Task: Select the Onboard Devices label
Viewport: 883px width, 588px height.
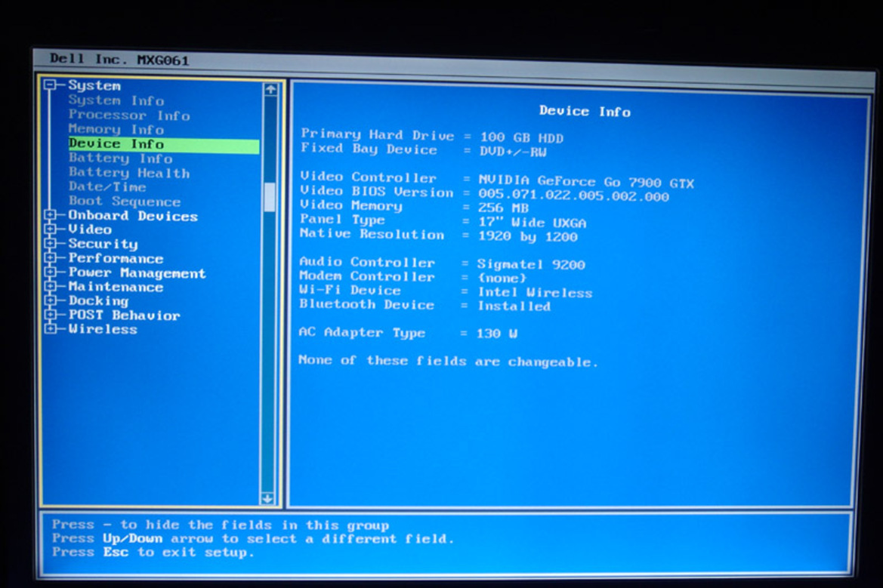Action: [133, 216]
